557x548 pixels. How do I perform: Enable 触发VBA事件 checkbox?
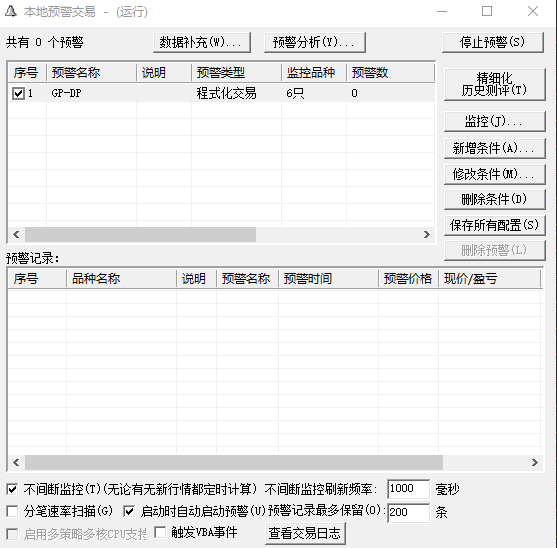point(160,532)
